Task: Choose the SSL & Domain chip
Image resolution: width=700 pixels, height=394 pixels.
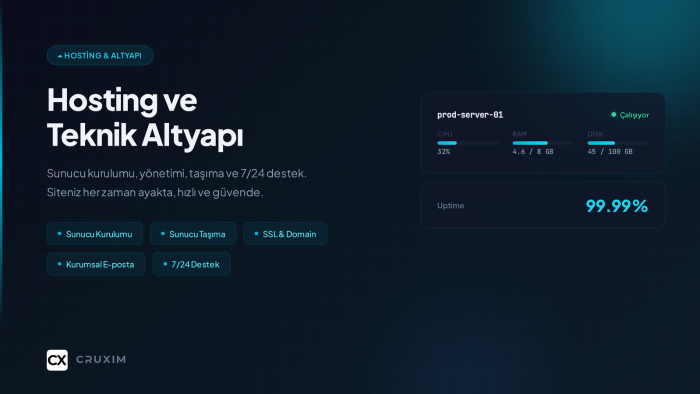Action: pyautogui.click(x=285, y=234)
